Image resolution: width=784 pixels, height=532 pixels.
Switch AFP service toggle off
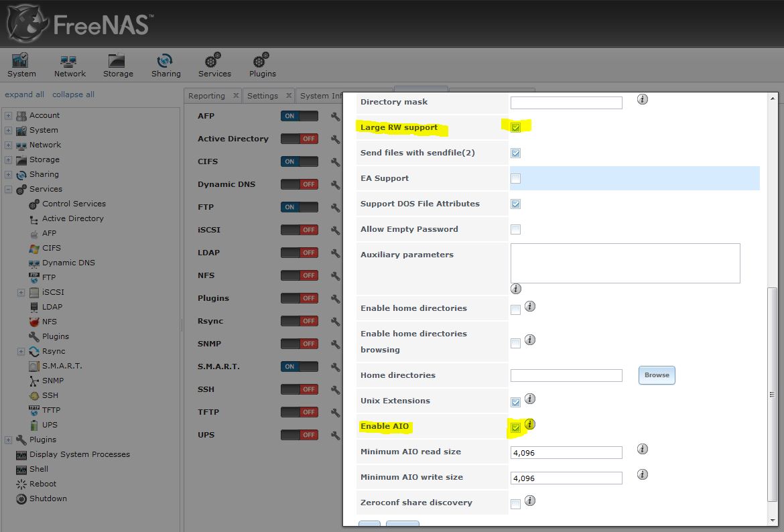(299, 116)
